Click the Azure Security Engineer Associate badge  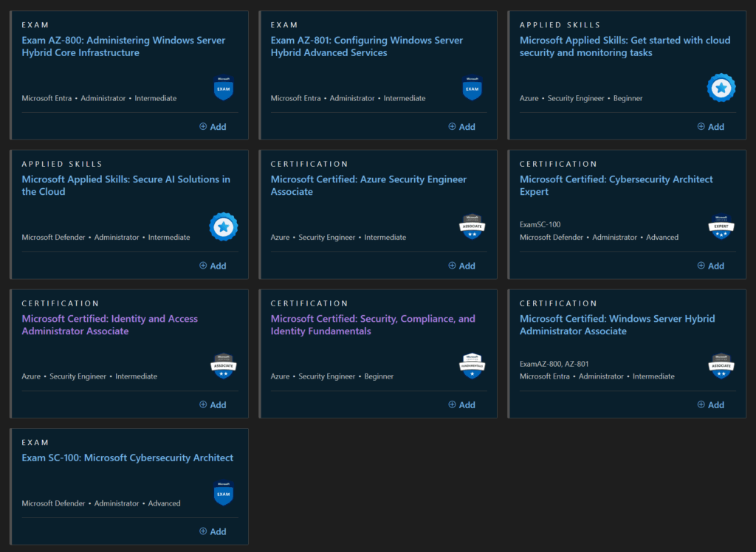[472, 227]
